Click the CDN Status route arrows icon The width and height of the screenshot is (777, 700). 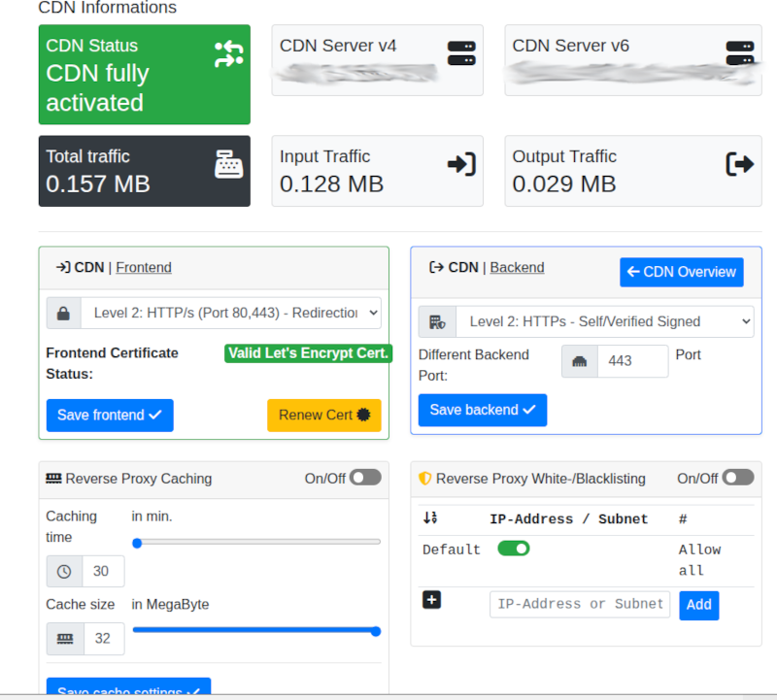coord(228,53)
